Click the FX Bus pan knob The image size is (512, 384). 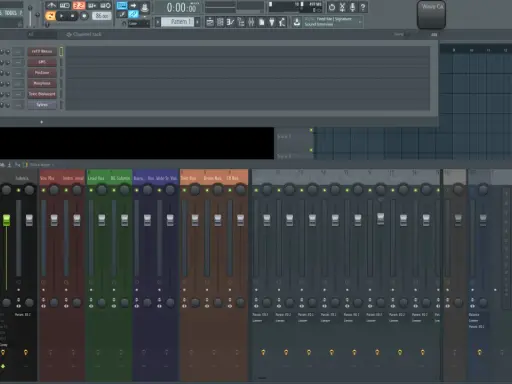(240, 190)
